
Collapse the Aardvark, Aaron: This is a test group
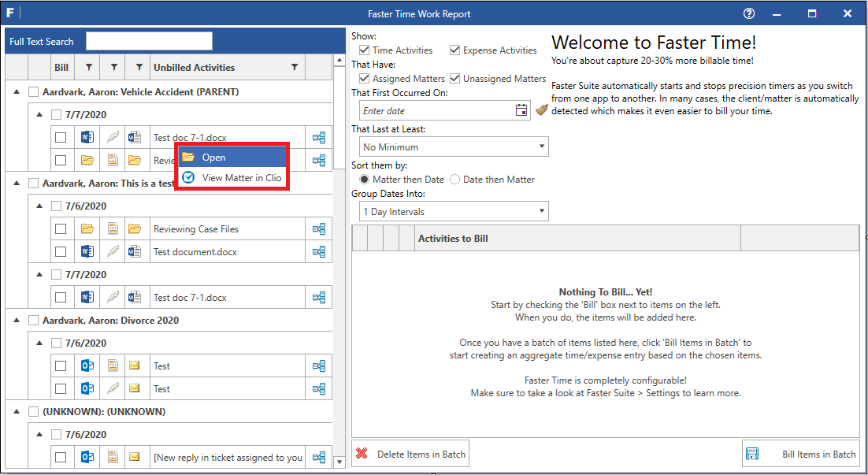click(x=17, y=184)
